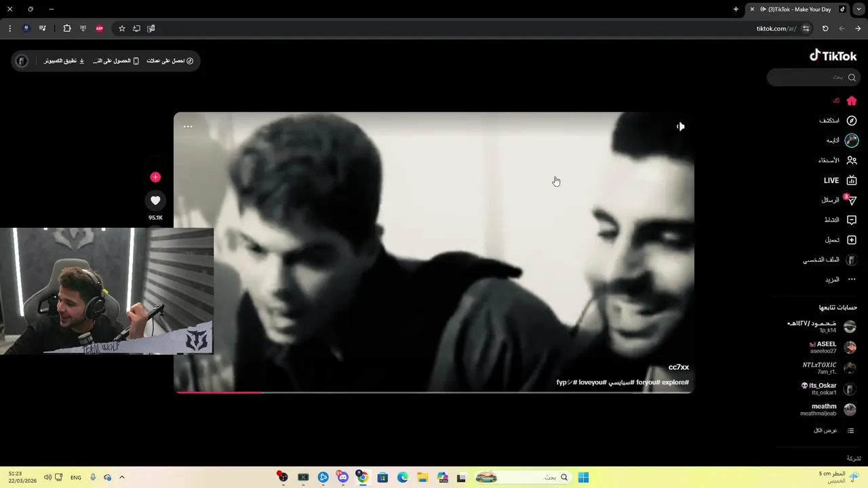Reload the page
This screenshot has width=868, height=488.
tap(825, 28)
